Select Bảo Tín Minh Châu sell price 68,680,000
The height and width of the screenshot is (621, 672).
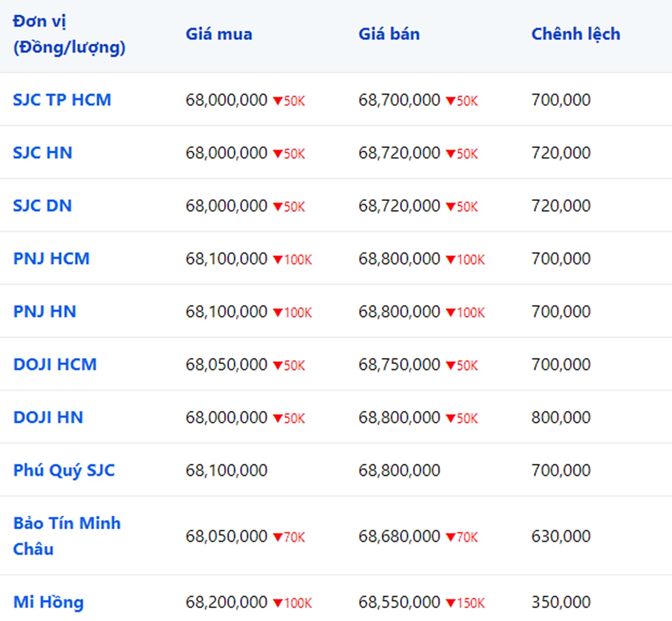(399, 536)
